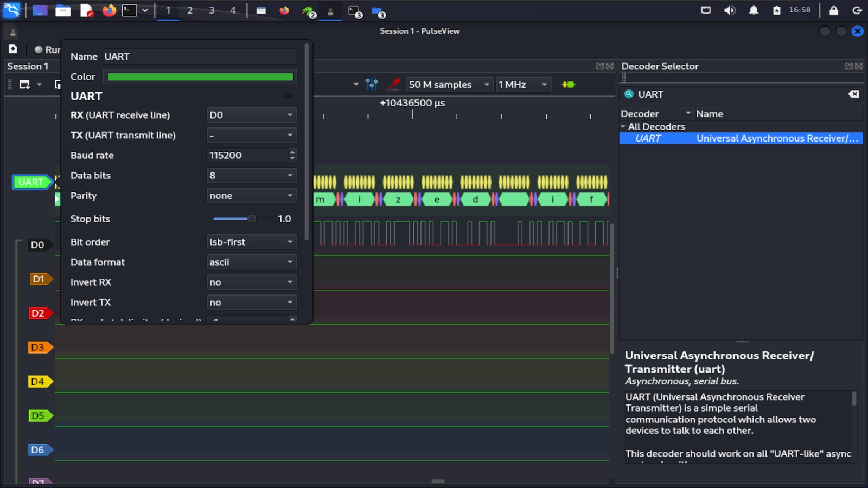Click the green UART color swatch
This screenshot has height=488, width=868.
[200, 76]
